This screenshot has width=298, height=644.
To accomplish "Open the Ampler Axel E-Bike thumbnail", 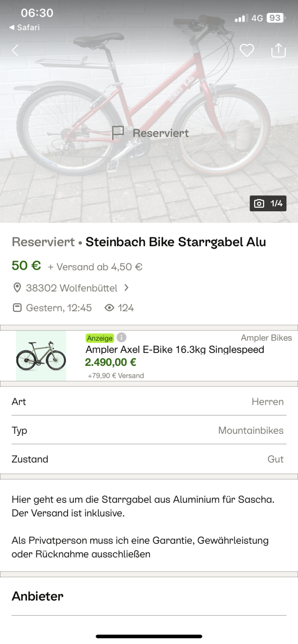I will click(41, 356).
